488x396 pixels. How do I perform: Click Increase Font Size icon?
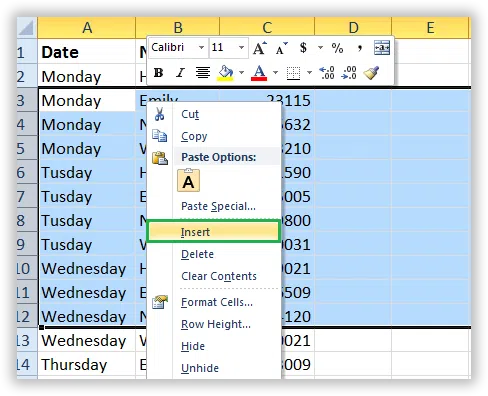[260, 48]
